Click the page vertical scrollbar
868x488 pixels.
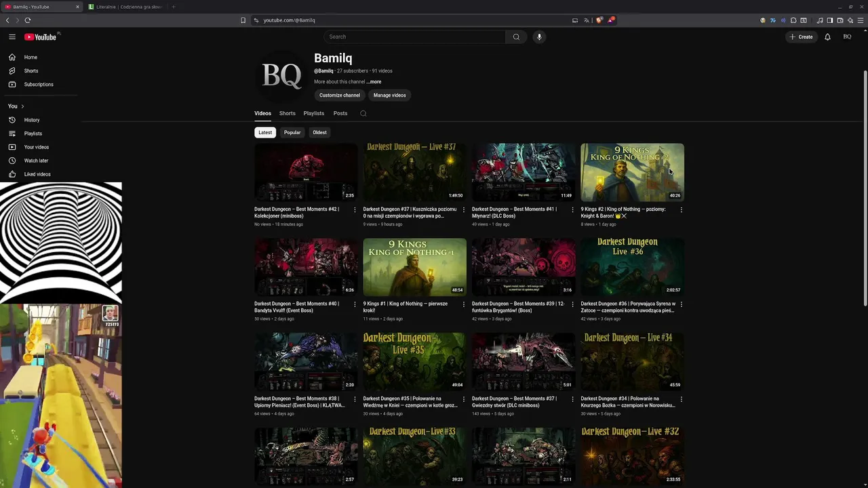click(x=865, y=188)
